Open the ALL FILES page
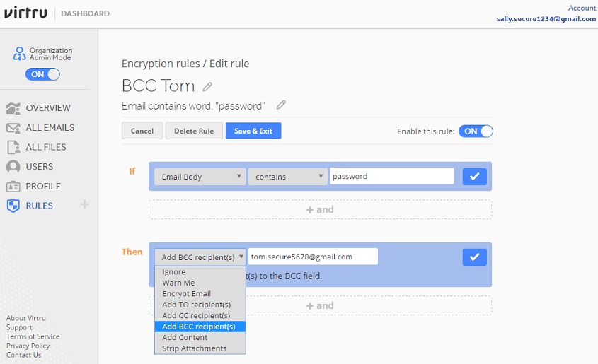 (46, 147)
